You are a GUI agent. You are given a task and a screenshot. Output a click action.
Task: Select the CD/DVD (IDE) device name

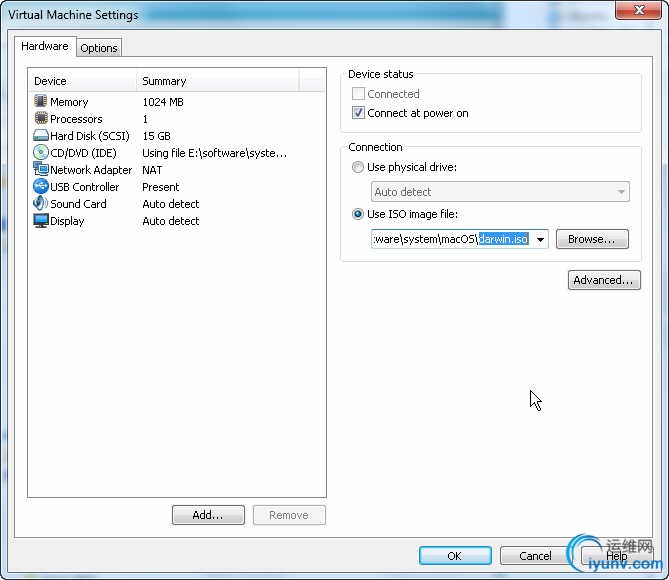tap(83, 153)
